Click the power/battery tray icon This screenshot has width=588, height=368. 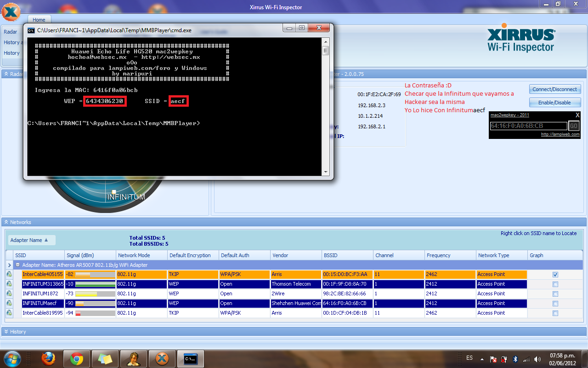point(504,359)
